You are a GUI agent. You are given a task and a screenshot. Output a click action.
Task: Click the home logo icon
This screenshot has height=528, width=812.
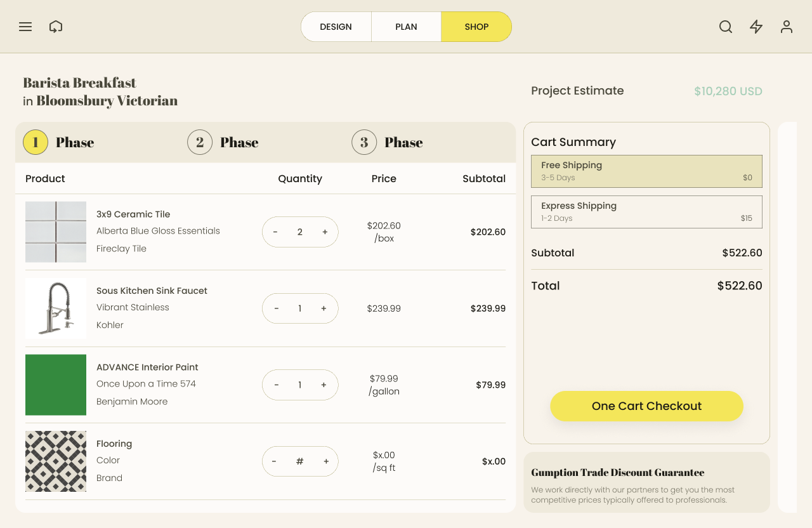56,27
